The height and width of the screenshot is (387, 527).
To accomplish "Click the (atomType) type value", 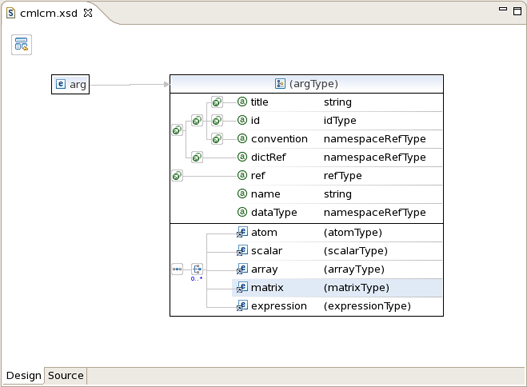I will coord(353,232).
